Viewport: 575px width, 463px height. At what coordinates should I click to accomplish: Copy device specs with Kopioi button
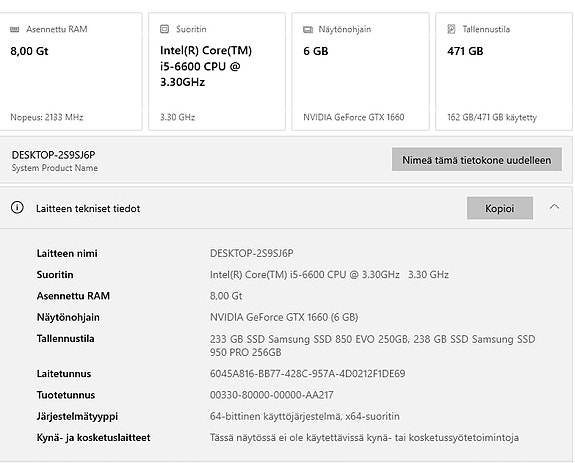tap(500, 208)
